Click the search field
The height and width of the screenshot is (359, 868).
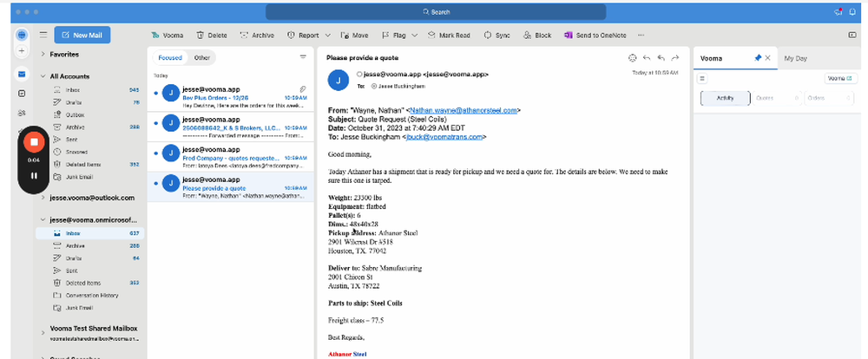point(436,11)
